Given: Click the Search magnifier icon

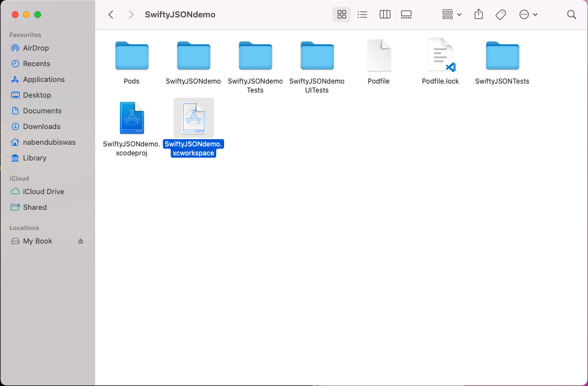Looking at the screenshot, I should pos(572,15).
